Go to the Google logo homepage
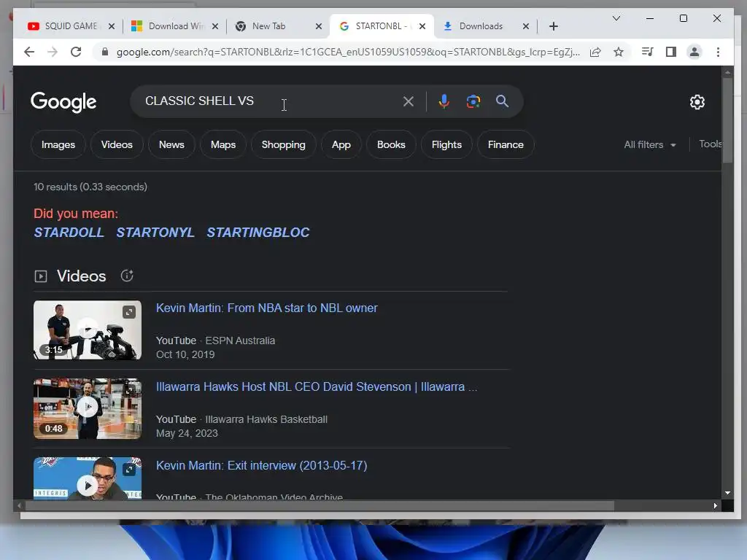 [63, 102]
